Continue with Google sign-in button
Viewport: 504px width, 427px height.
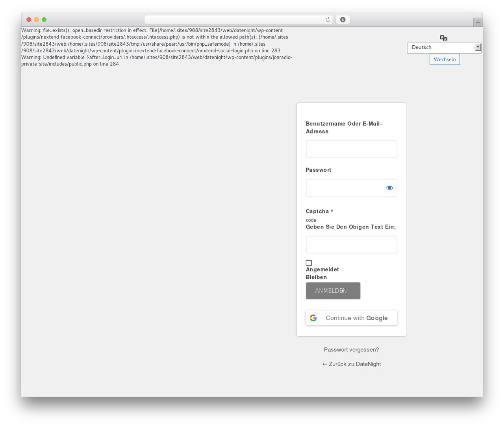click(x=352, y=318)
